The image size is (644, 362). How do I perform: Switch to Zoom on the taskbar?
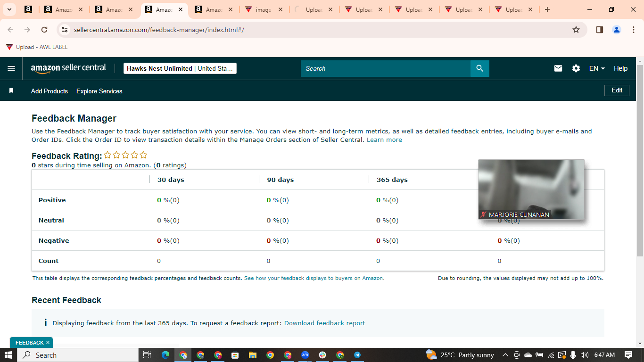(305, 355)
